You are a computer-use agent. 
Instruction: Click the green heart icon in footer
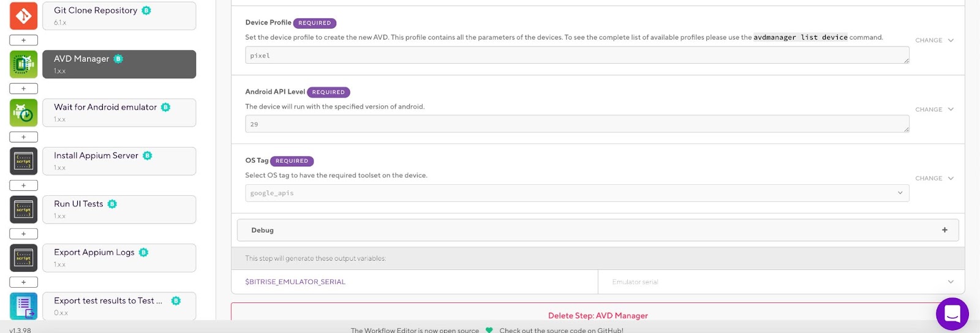tap(489, 330)
